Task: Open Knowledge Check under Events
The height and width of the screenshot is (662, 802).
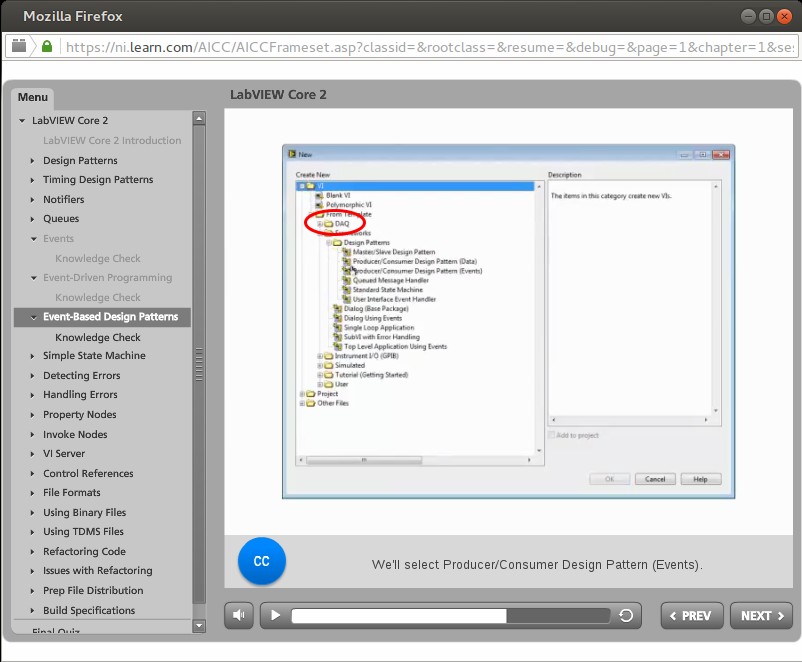Action: pos(98,258)
